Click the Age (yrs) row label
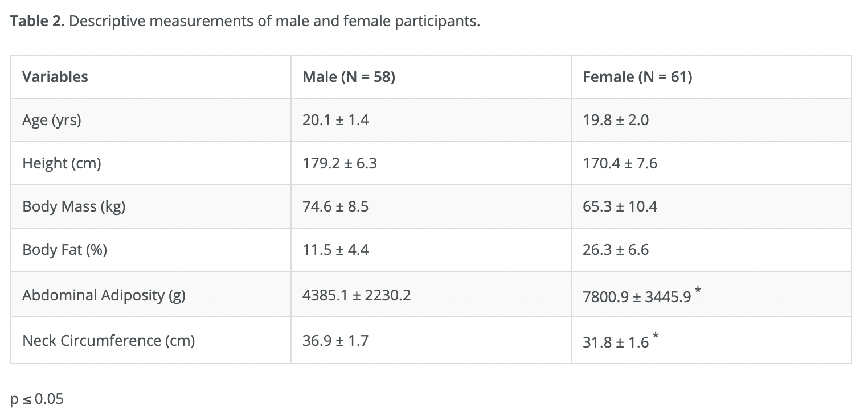Screen dimensions: 868x413 (52, 121)
